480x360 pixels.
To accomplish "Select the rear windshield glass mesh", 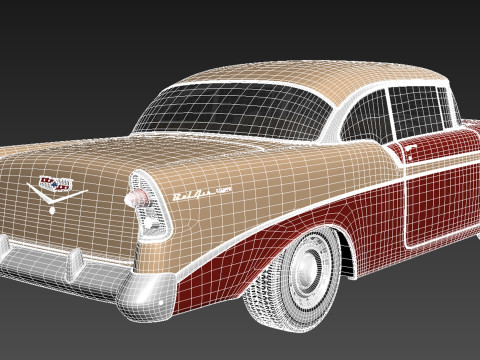I will [234, 112].
